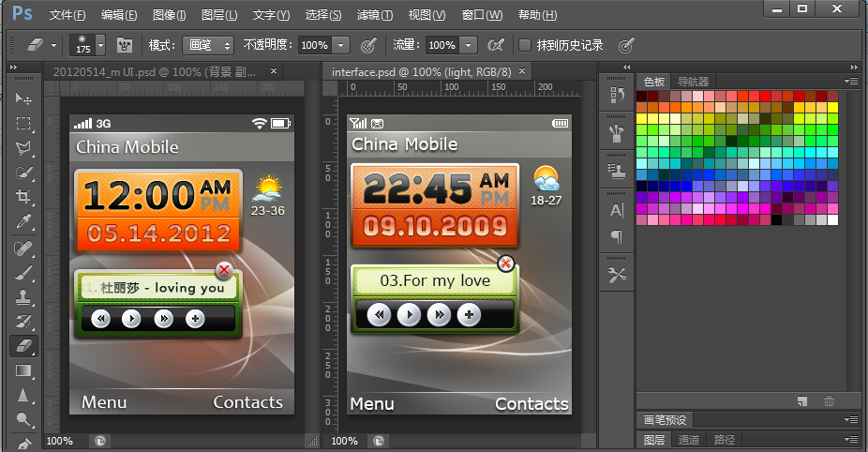Open the File menu

pos(67,15)
